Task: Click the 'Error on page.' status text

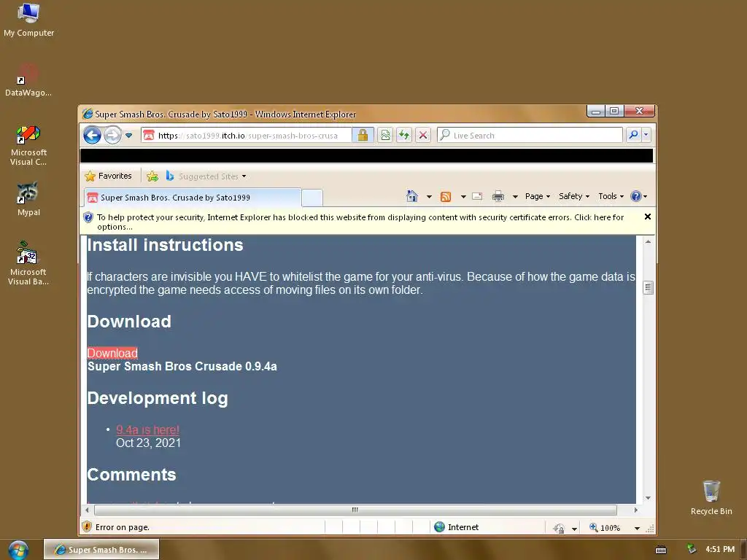Action: [123, 527]
